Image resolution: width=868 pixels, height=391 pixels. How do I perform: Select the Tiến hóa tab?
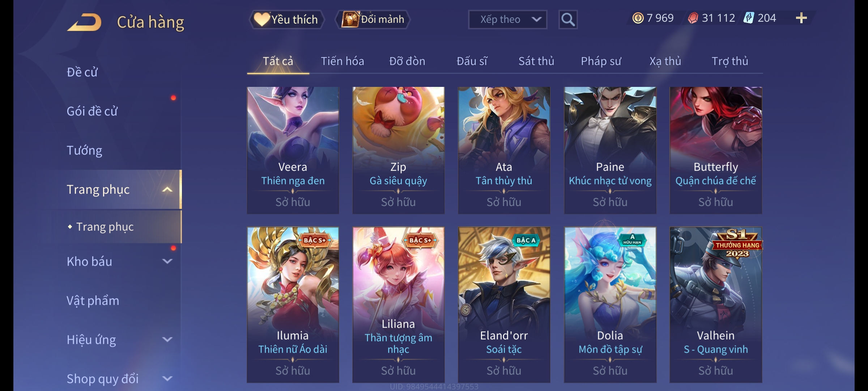coord(342,61)
